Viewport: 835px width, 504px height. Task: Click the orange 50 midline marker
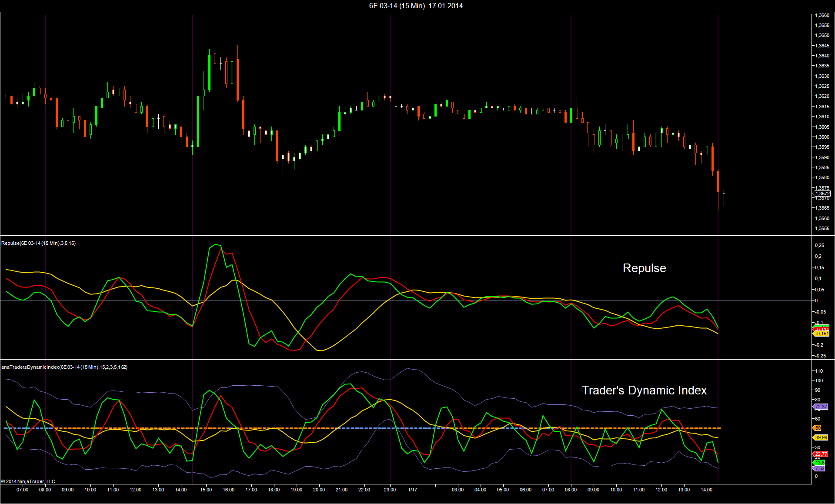click(818, 428)
